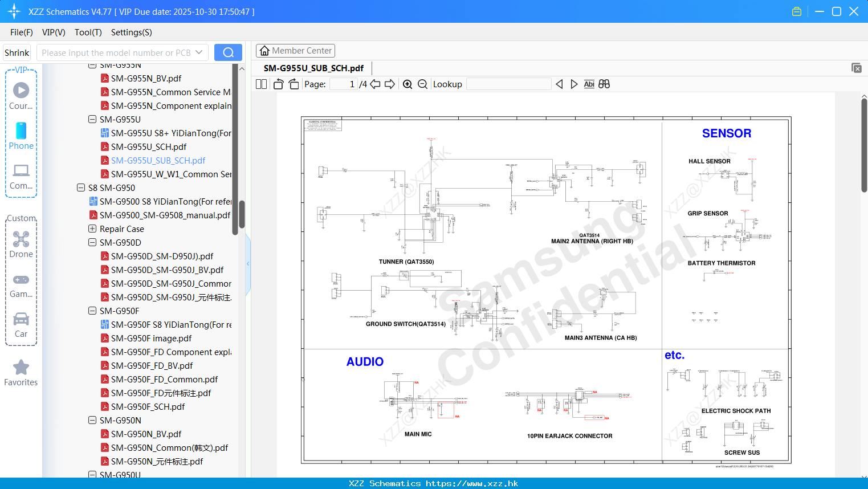Collapse the SM-G950F folder

(x=92, y=311)
